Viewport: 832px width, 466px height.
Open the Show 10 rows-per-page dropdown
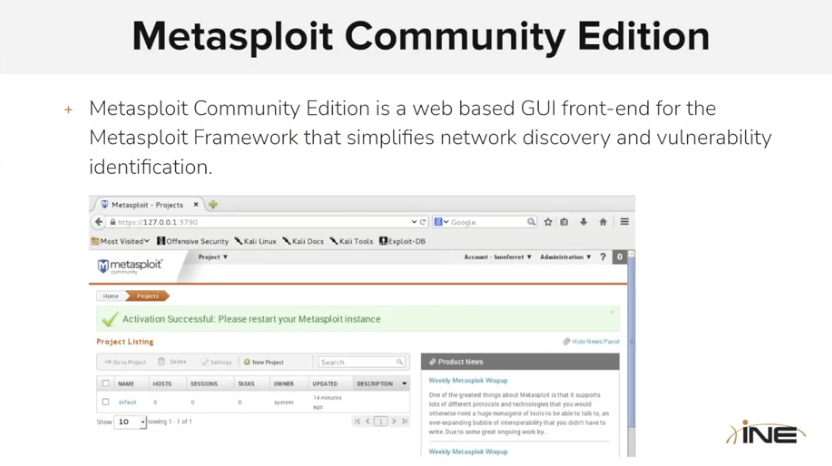point(130,422)
